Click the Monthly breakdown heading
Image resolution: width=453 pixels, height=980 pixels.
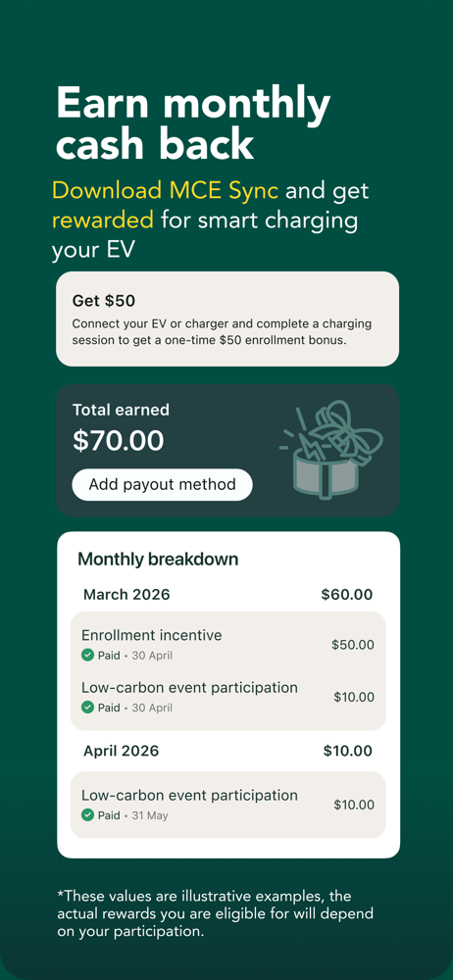(x=158, y=560)
